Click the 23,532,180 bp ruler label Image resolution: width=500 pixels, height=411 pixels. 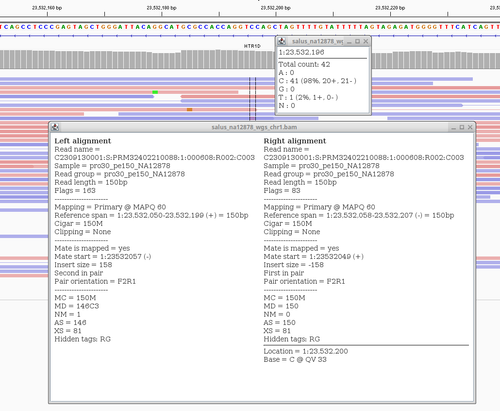tap(162, 8)
